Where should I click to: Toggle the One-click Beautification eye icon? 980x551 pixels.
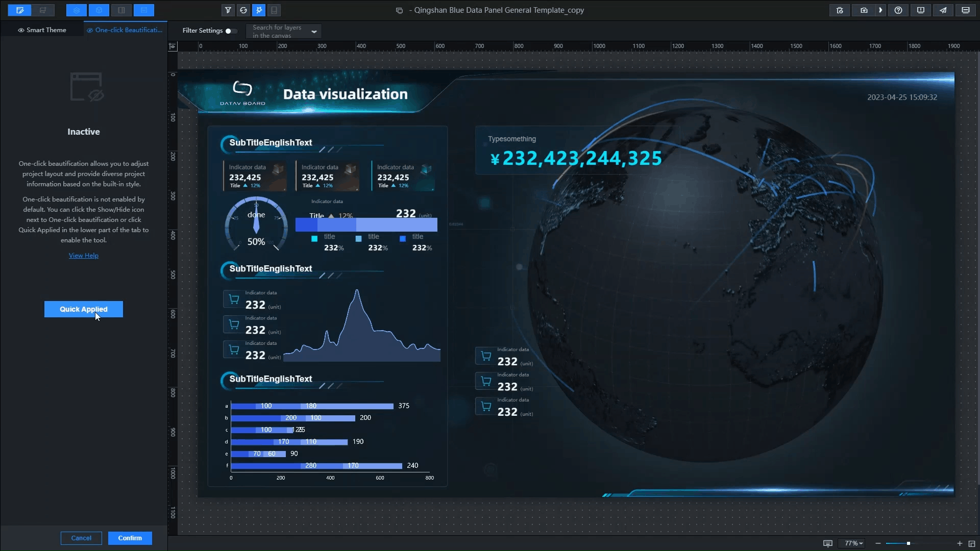tap(90, 31)
